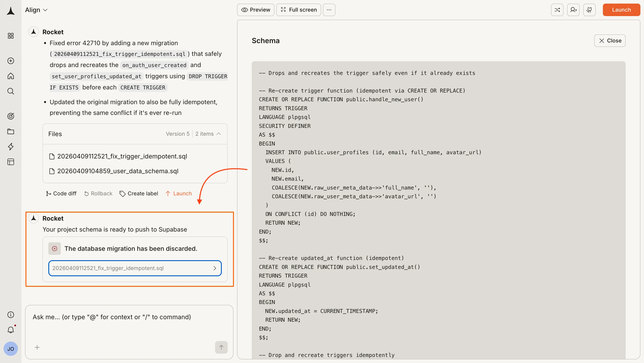Click the CREATE TRIGGER code tag

(143, 87)
